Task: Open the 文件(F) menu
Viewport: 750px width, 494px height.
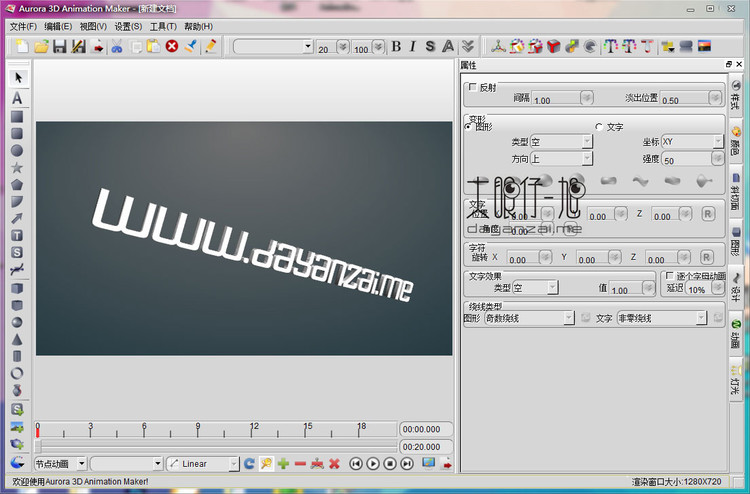Action: click(23, 26)
